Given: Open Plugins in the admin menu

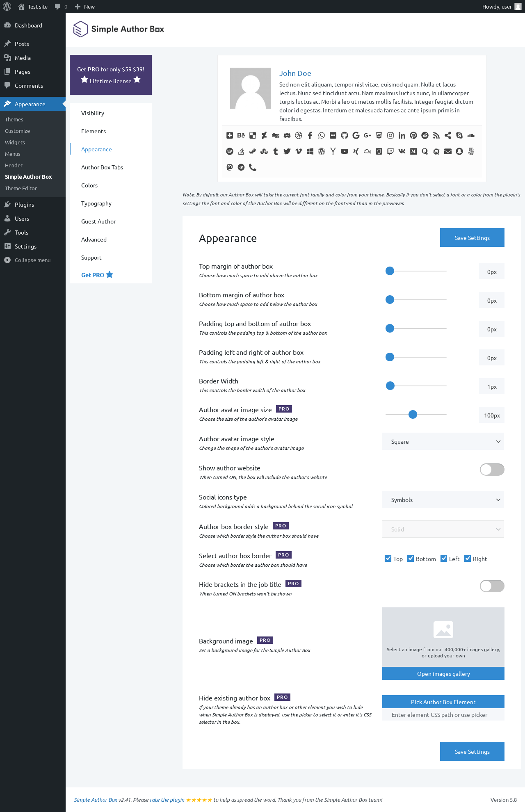Looking at the screenshot, I should pyautogui.click(x=33, y=205).
